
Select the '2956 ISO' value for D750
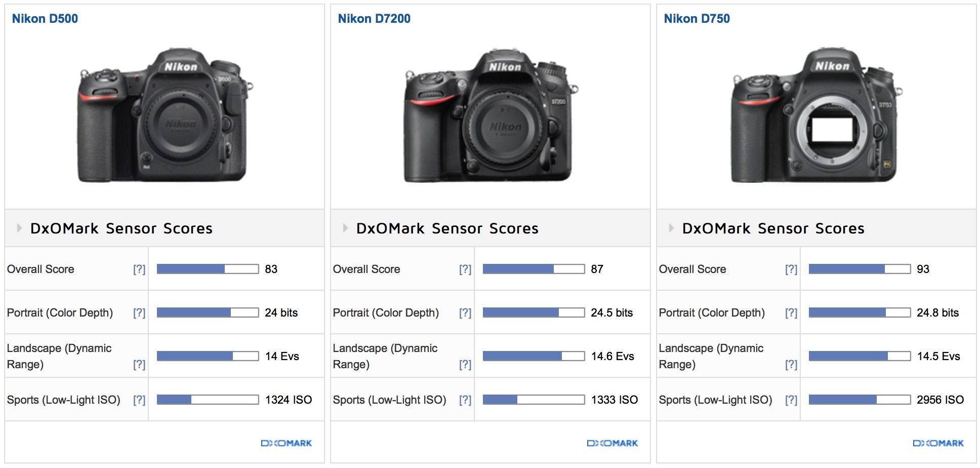pyautogui.click(x=941, y=400)
